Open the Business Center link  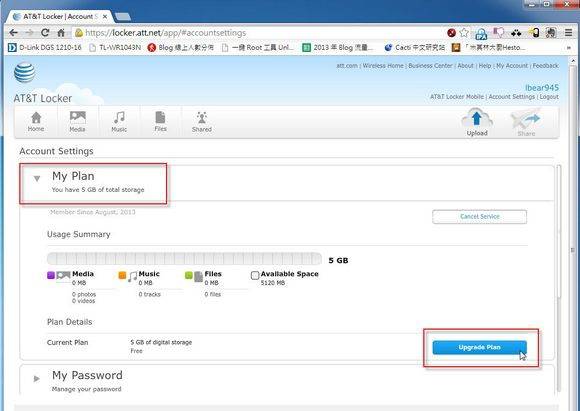430,66
